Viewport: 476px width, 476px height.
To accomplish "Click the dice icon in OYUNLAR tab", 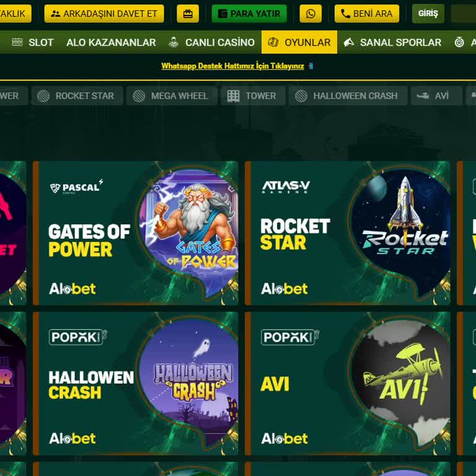I will coord(273,42).
